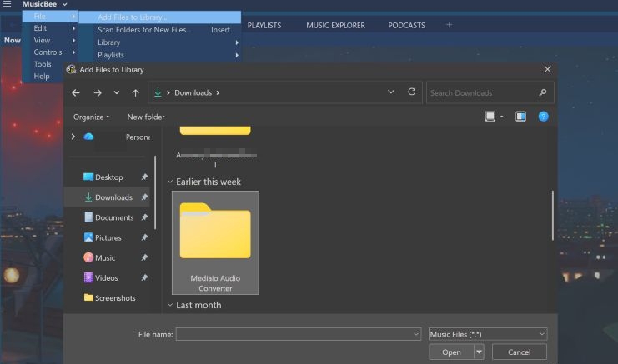Unpin Downloads using its pin icon

[144, 197]
